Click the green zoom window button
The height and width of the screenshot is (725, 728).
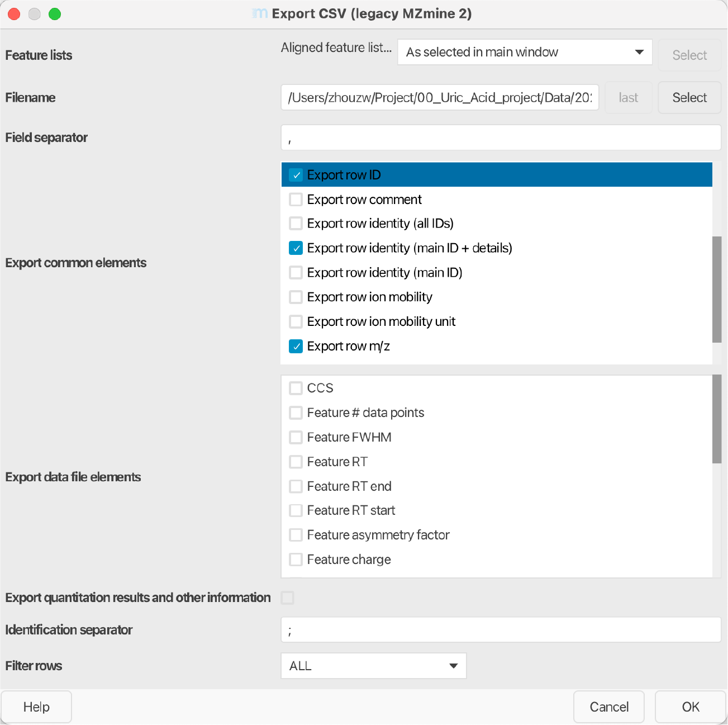[55, 14]
